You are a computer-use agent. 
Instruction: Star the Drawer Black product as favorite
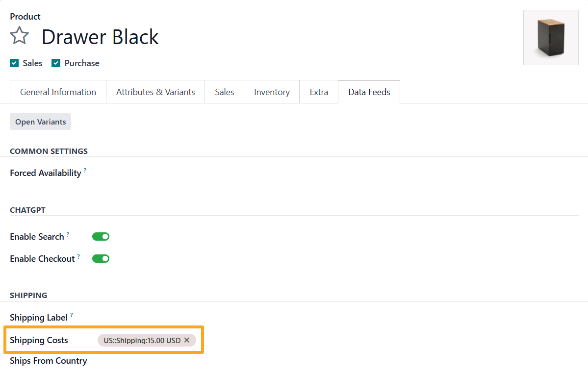[x=19, y=35]
